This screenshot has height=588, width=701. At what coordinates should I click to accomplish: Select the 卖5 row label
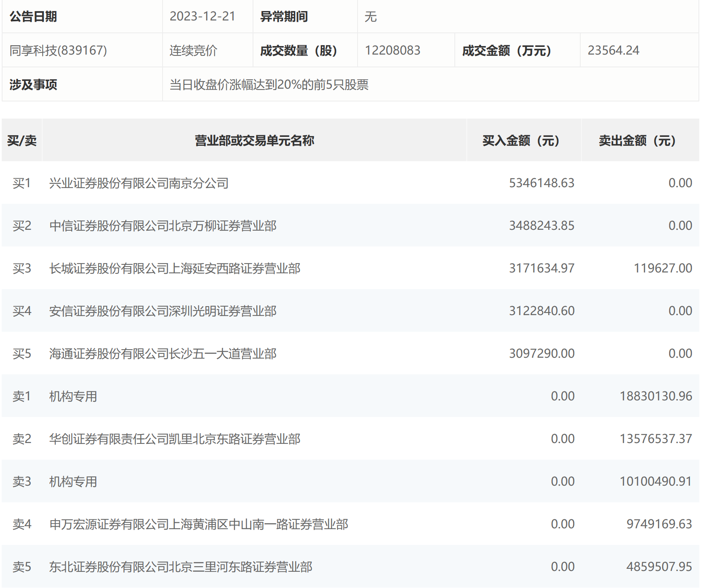22,567
